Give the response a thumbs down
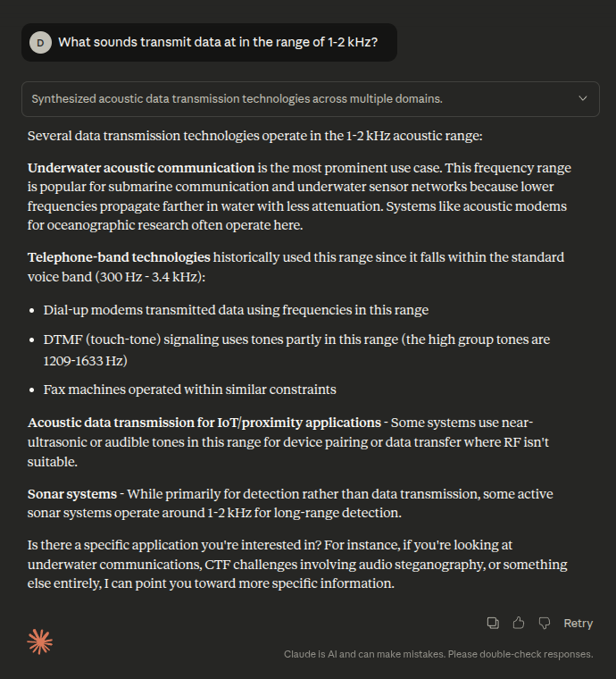The image size is (616, 679). point(545,623)
